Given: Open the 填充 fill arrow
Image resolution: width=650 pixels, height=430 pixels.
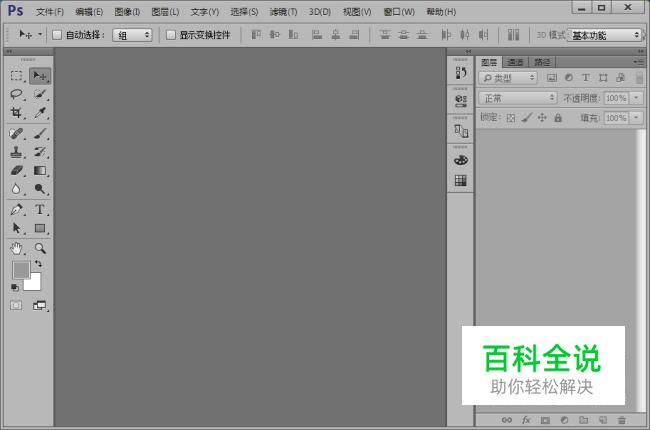Looking at the screenshot, I should 636,118.
